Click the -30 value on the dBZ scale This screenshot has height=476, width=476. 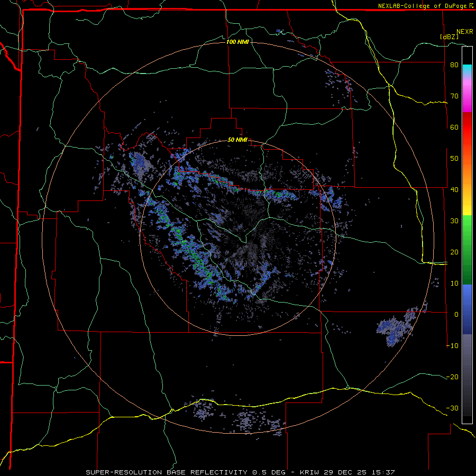[452, 408]
